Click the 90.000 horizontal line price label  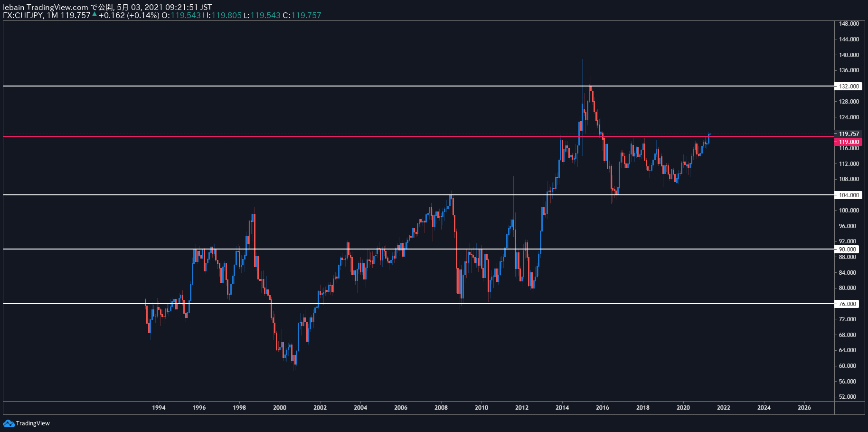pos(848,250)
